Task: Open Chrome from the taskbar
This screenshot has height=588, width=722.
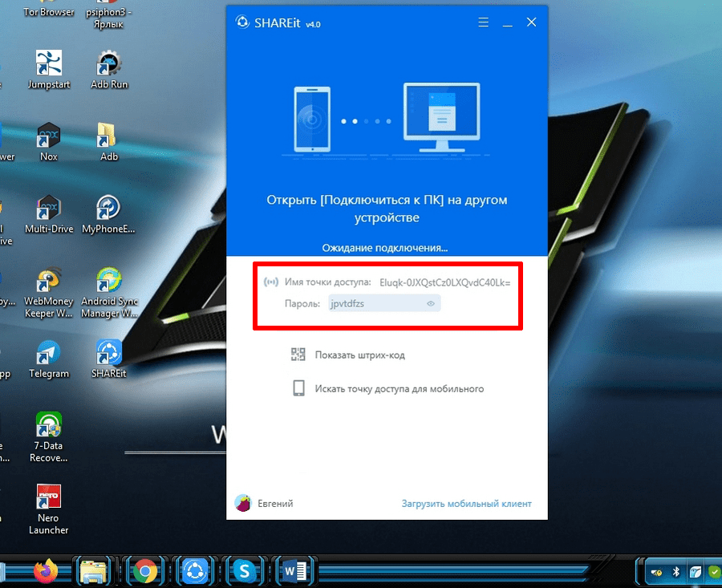Action: tap(145, 571)
